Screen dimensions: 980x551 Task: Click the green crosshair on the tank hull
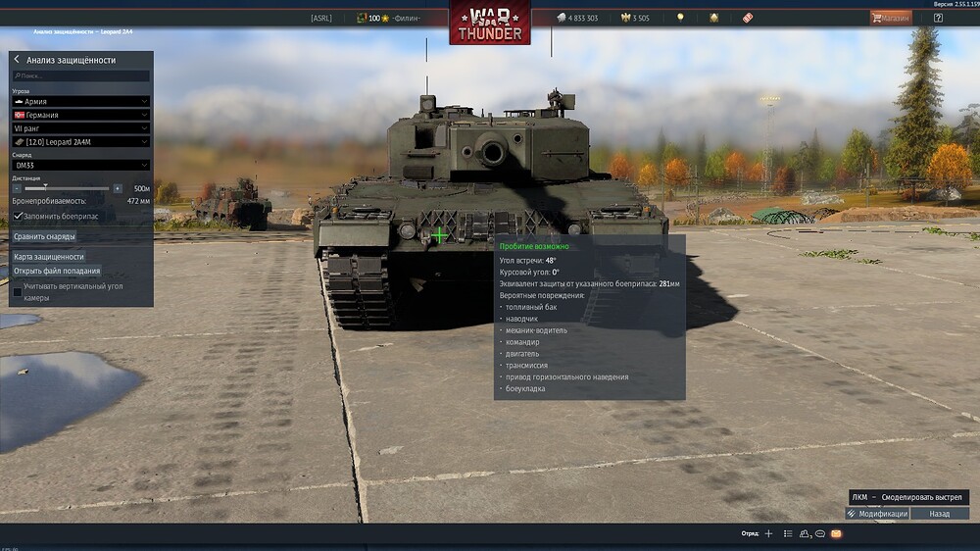(x=439, y=235)
